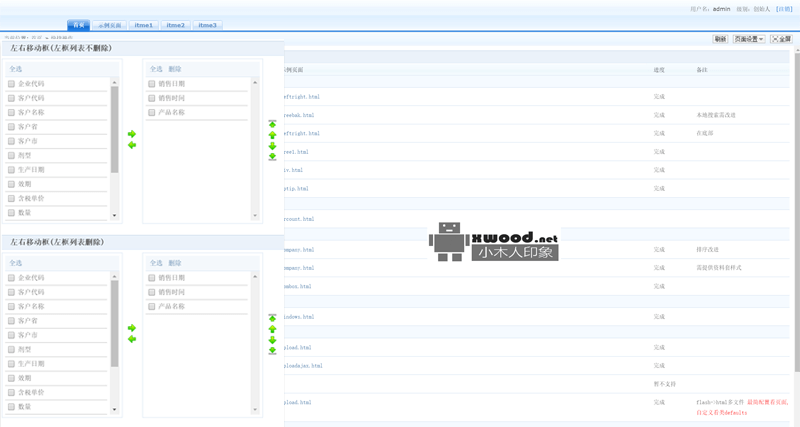Click 删除 above top panel right list
Screen dimensions: 800x427
(175, 69)
